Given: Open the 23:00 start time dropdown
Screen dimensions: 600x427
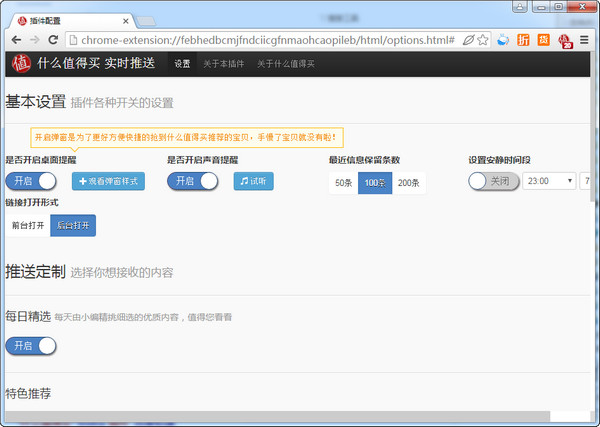Looking at the screenshot, I should tap(549, 181).
